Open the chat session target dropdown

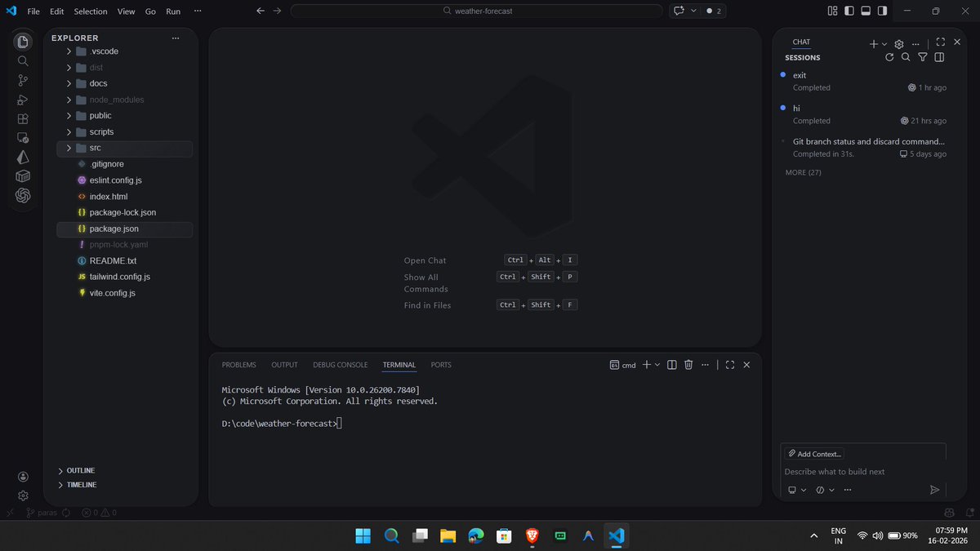click(x=797, y=490)
